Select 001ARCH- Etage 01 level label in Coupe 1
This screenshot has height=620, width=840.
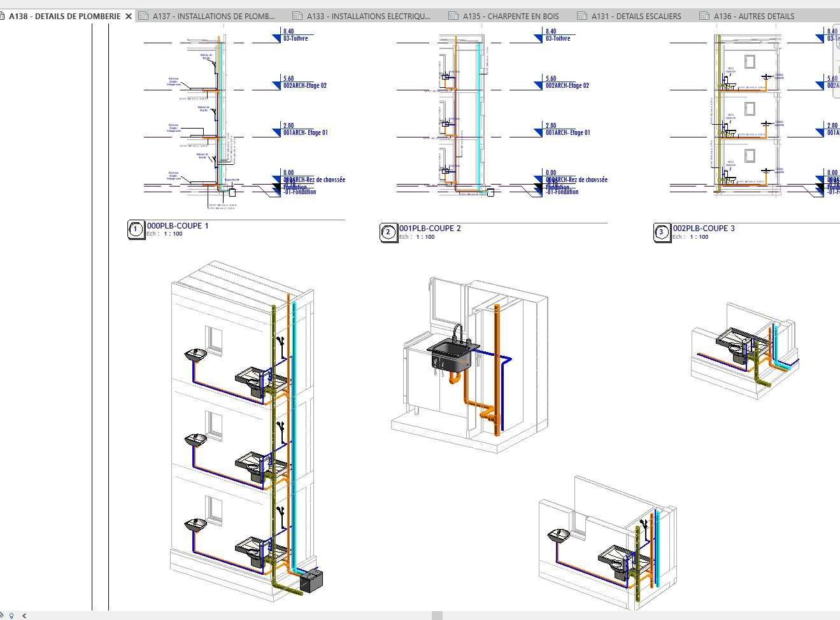click(305, 132)
